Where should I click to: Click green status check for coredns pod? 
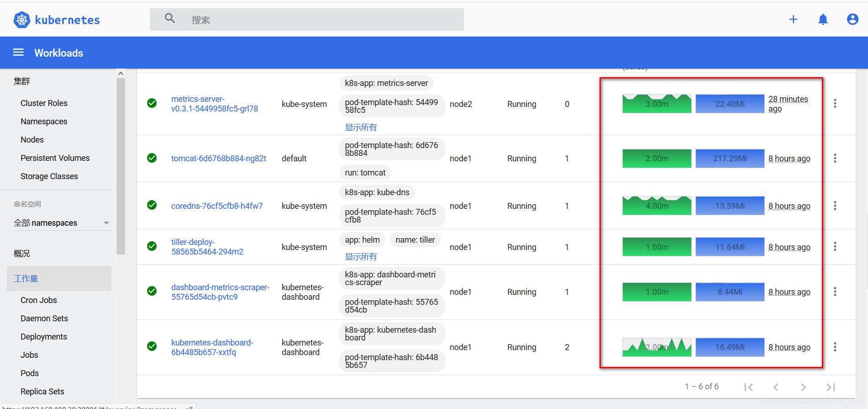(152, 205)
